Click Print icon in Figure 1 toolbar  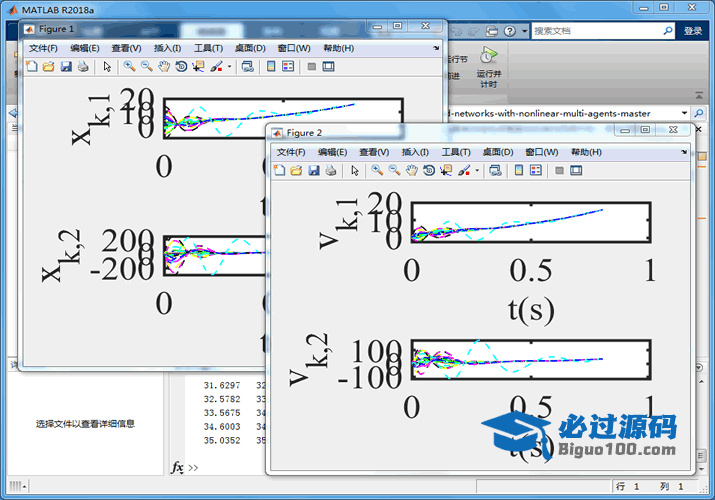[x=83, y=67]
